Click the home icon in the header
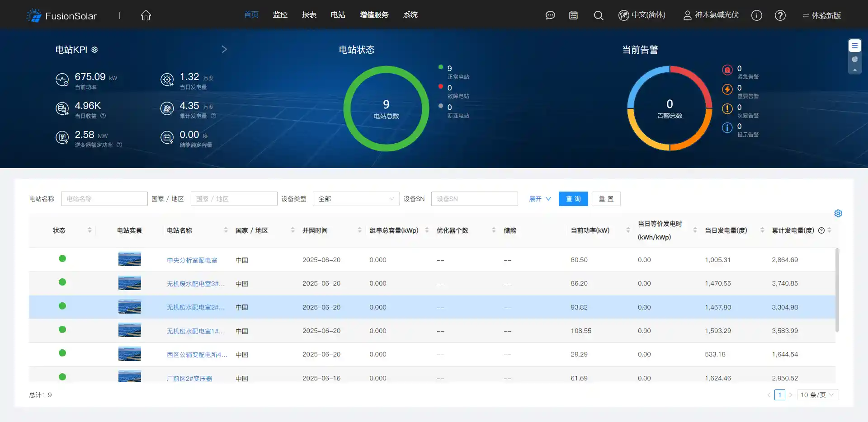The height and width of the screenshot is (422, 868). (146, 15)
